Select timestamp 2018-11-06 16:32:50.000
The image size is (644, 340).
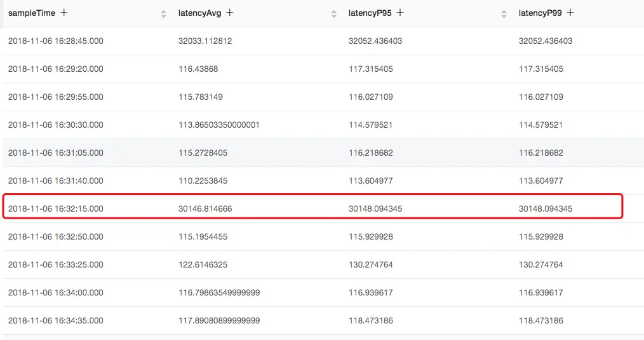point(56,237)
